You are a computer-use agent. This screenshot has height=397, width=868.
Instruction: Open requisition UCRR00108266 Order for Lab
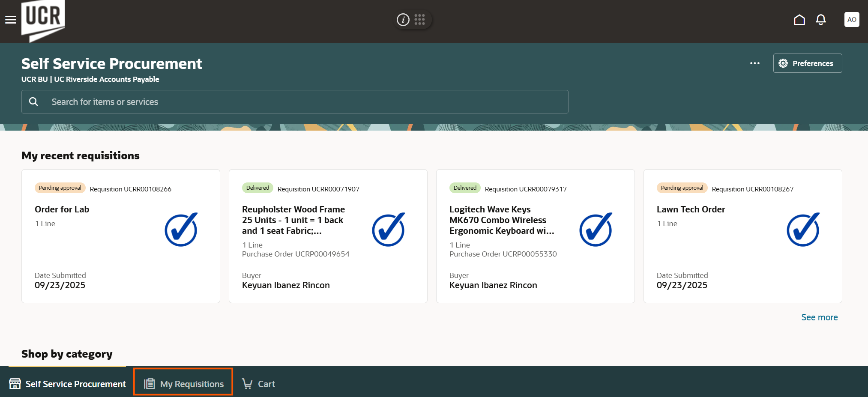click(62, 209)
